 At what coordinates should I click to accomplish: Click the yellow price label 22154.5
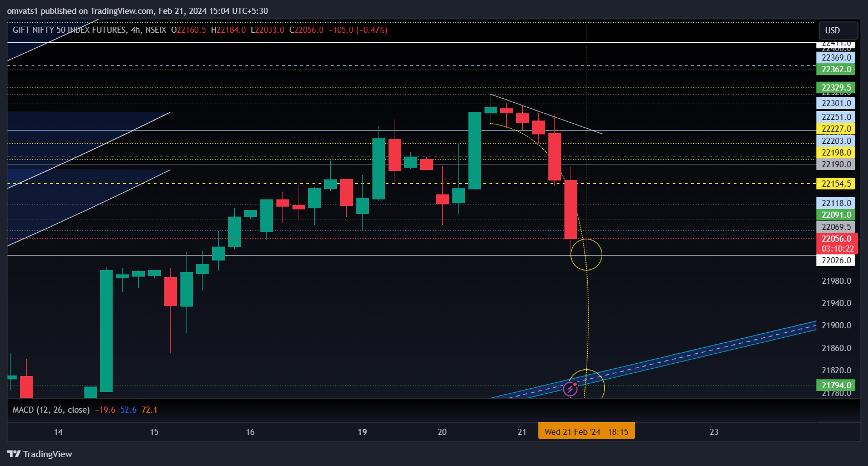836,184
